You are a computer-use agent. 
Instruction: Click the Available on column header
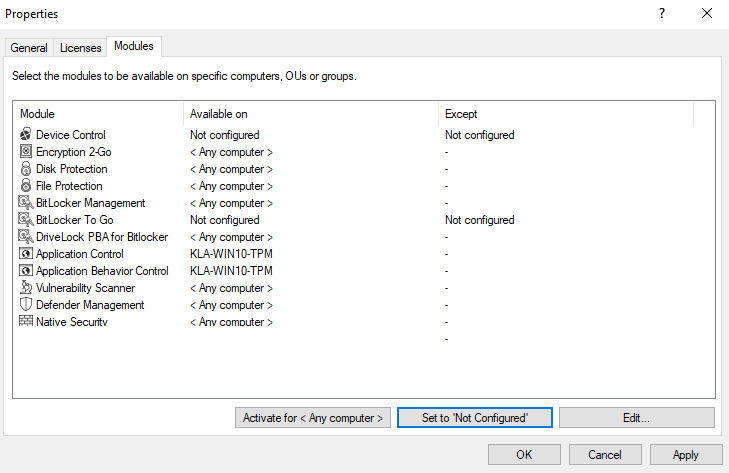tap(310, 114)
